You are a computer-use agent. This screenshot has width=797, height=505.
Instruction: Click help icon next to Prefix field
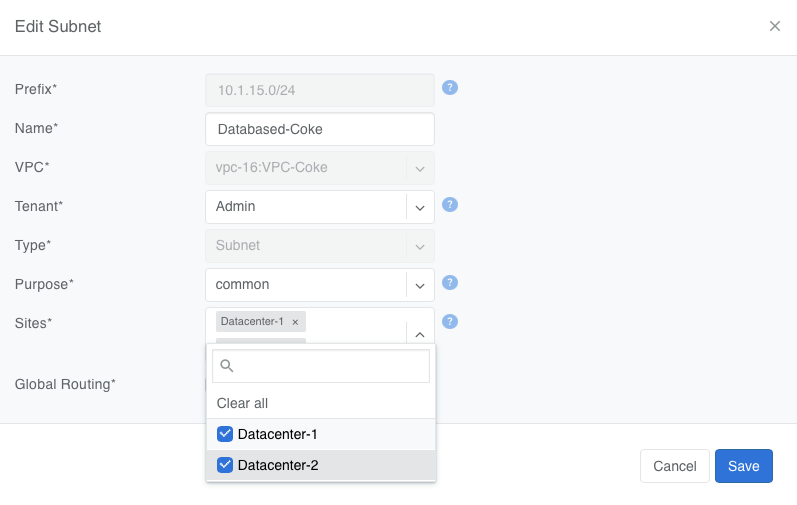point(450,88)
